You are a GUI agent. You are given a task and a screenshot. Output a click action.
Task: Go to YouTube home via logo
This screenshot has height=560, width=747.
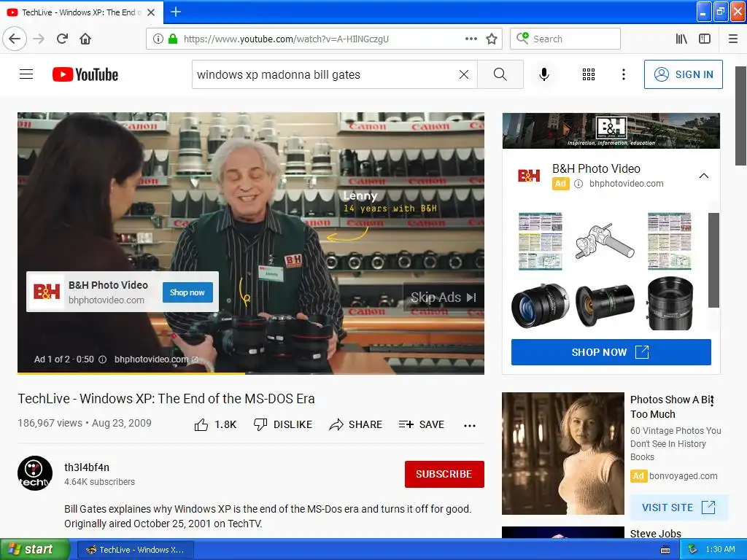[x=85, y=74]
